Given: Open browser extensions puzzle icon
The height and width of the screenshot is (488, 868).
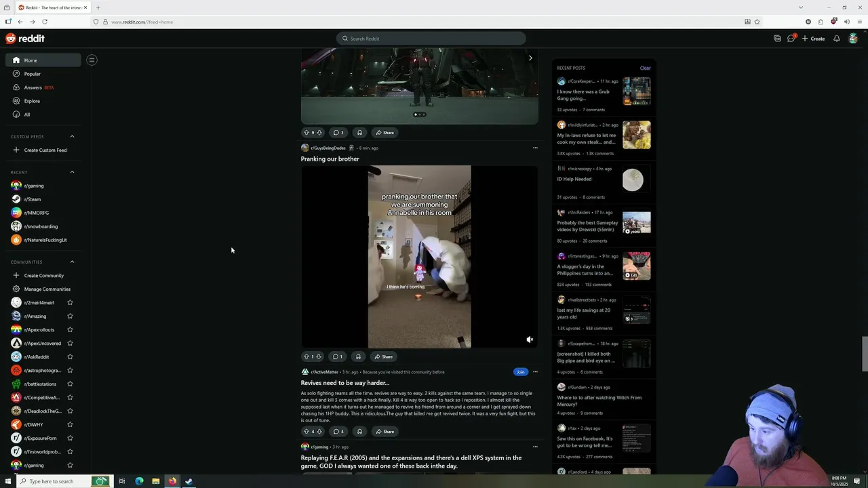Looking at the screenshot, I should coord(821,22).
